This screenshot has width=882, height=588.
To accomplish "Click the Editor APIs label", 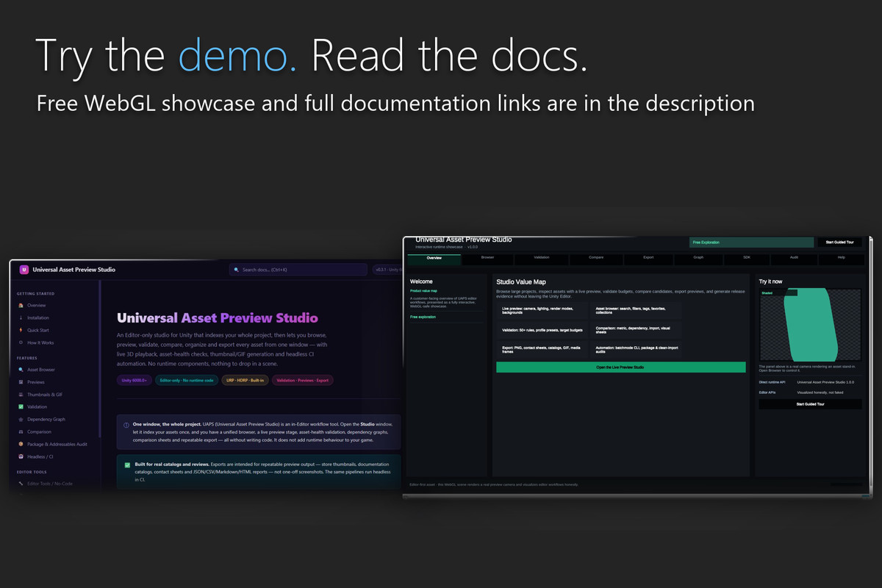I will 767,392.
